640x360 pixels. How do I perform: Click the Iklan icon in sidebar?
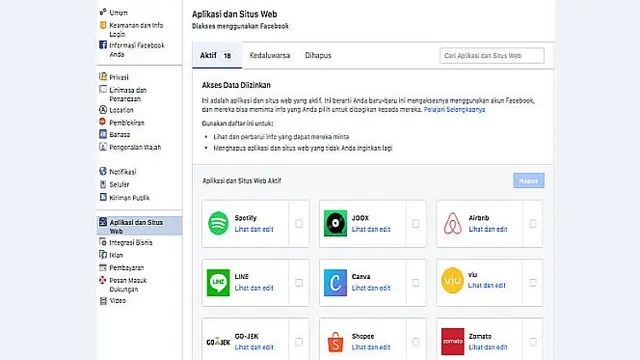pos(103,254)
